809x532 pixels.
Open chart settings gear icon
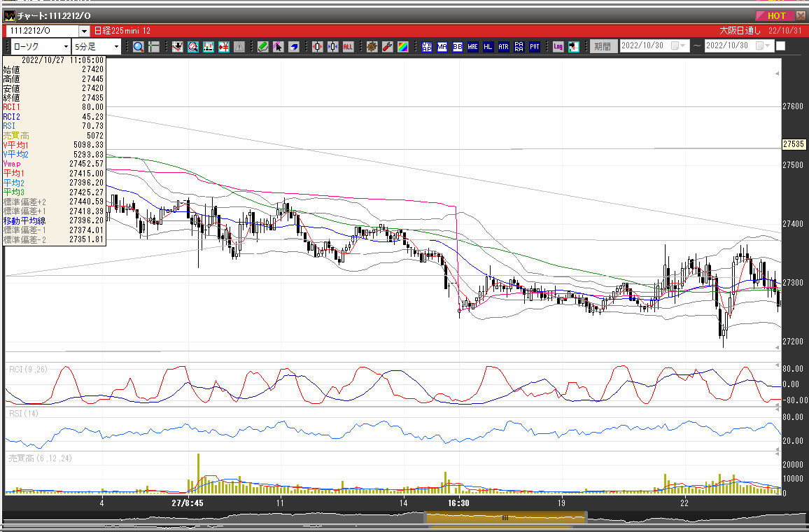pyautogui.click(x=372, y=46)
